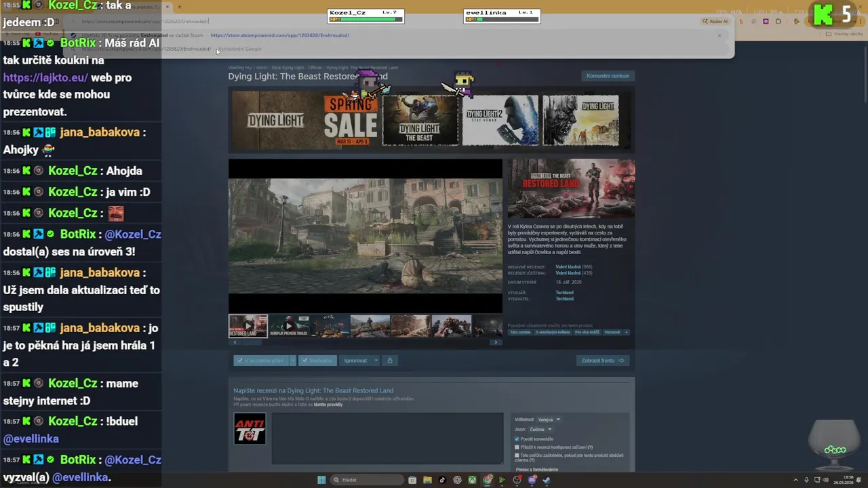The width and height of the screenshot is (868, 488).
Task: Click the Spring Sale banner
Action: click(x=350, y=120)
